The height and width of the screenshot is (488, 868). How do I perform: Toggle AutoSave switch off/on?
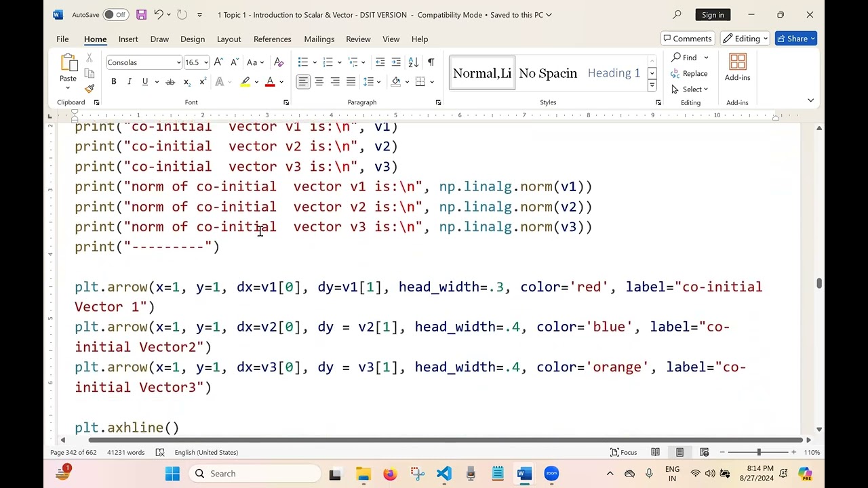click(x=117, y=14)
